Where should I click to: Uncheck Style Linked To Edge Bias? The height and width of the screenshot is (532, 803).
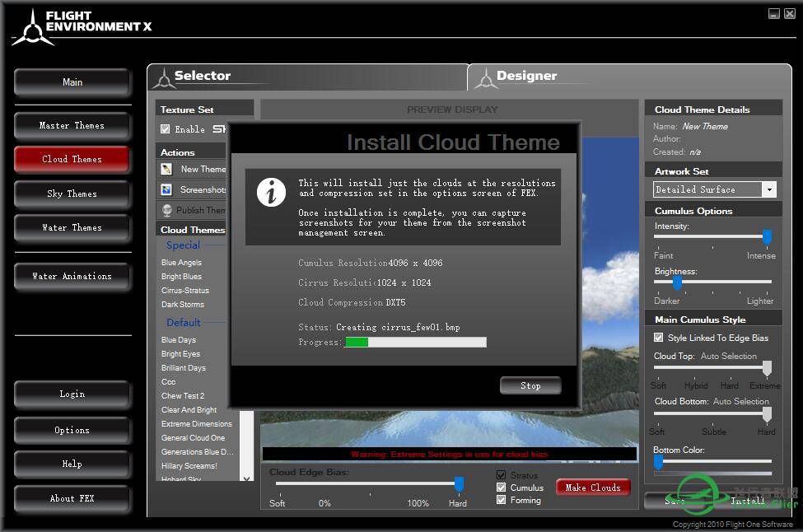pos(657,337)
